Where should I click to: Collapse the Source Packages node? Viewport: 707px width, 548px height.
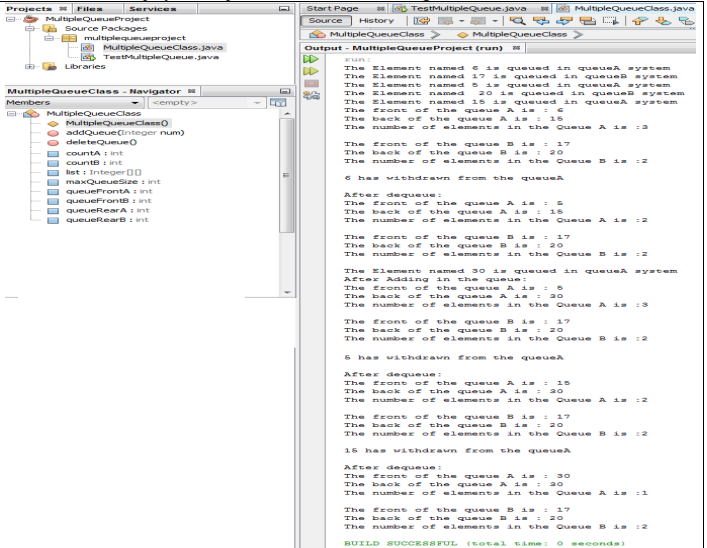[x=30, y=28]
